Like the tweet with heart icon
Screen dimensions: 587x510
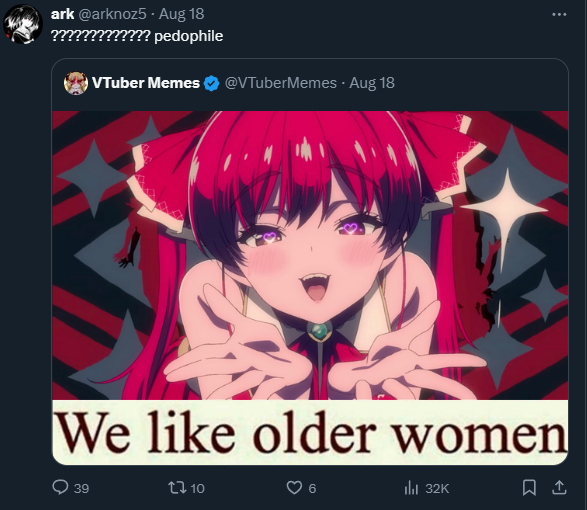click(x=294, y=488)
